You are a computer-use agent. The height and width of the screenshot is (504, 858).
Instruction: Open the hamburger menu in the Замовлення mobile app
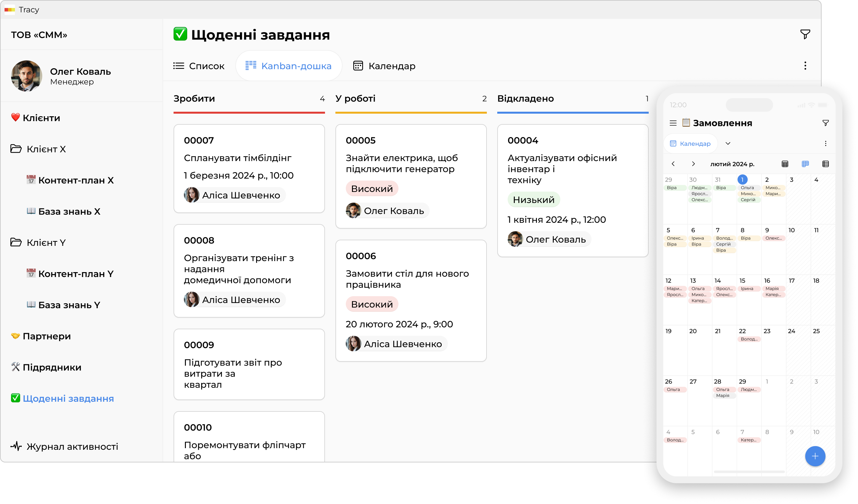(673, 123)
